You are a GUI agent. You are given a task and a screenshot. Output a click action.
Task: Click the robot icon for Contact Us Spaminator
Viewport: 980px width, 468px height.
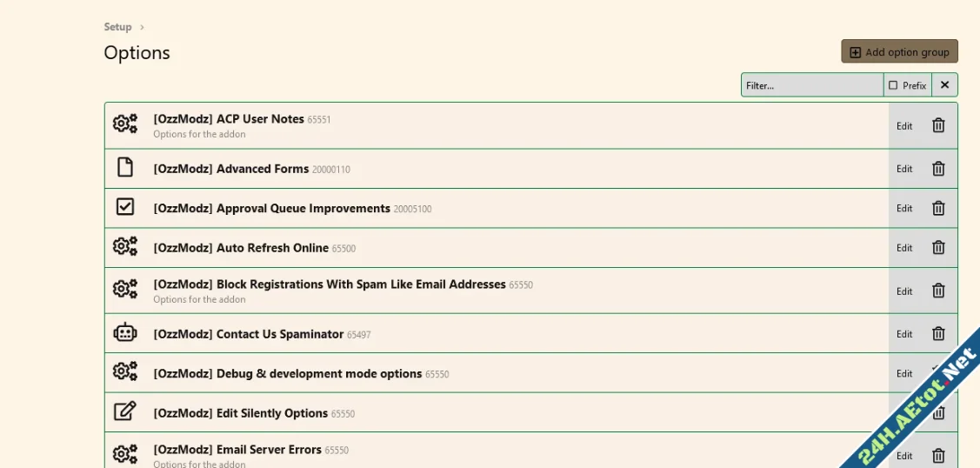pos(125,332)
